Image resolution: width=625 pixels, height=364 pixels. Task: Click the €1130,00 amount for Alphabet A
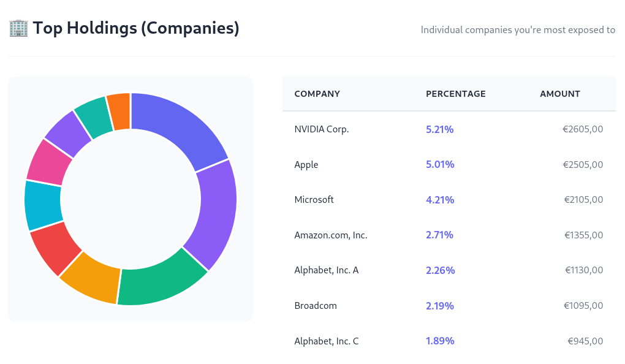[x=583, y=270]
